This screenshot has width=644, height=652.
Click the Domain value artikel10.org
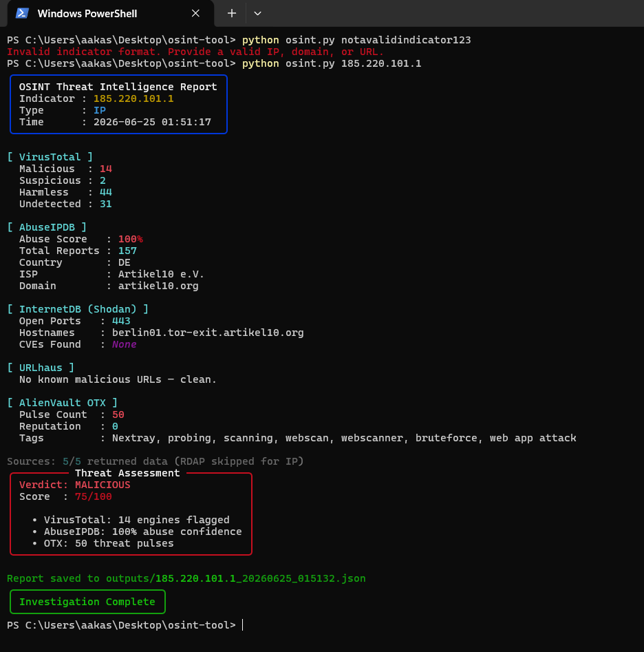(x=158, y=286)
